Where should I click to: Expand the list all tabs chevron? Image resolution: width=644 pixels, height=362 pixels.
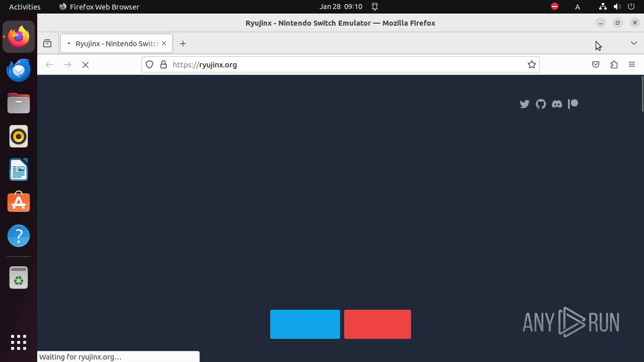pyautogui.click(x=634, y=43)
